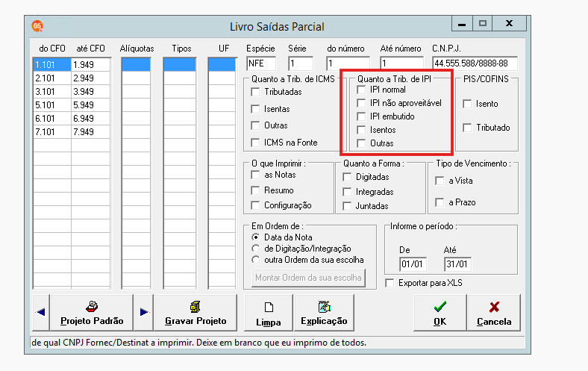Check PIS/COFINS Isento checkbox

pyautogui.click(x=467, y=104)
